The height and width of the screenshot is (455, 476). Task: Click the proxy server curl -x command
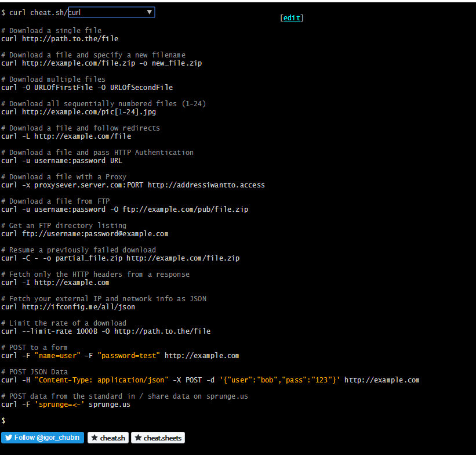click(x=133, y=185)
